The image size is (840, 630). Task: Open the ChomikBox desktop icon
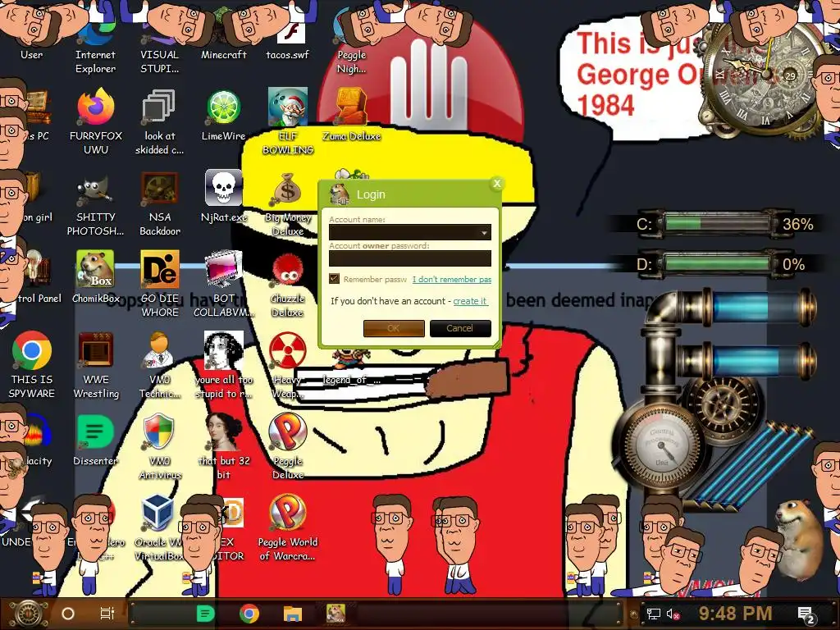coord(95,269)
